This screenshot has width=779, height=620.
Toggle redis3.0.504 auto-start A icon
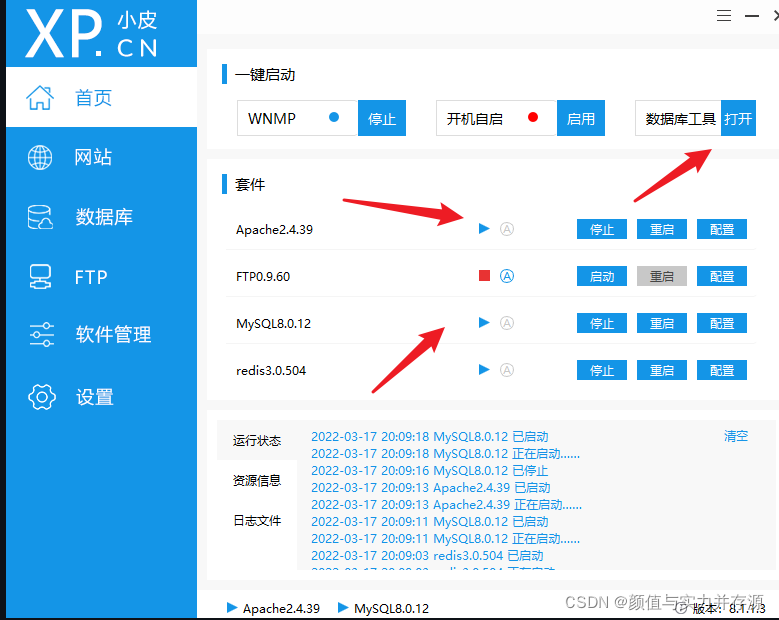[x=507, y=370]
